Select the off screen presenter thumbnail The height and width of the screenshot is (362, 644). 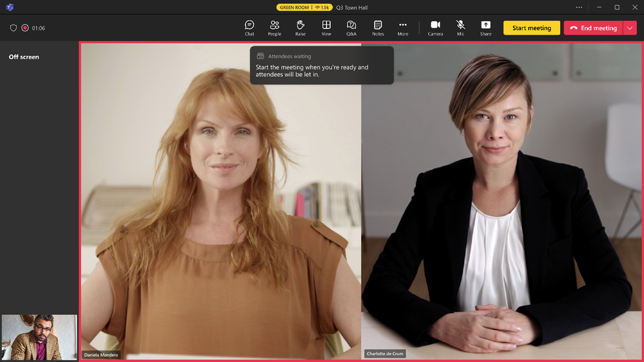(39, 338)
